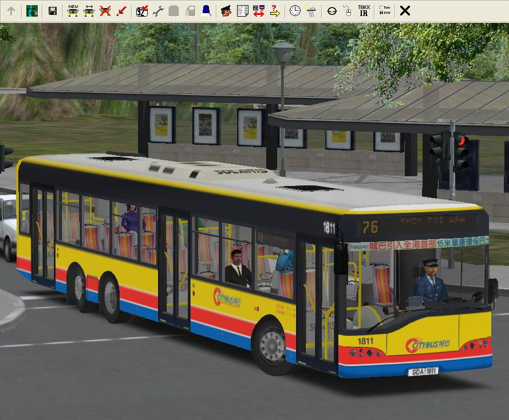Remove the bus using the red-crossed bus icon

105,11
